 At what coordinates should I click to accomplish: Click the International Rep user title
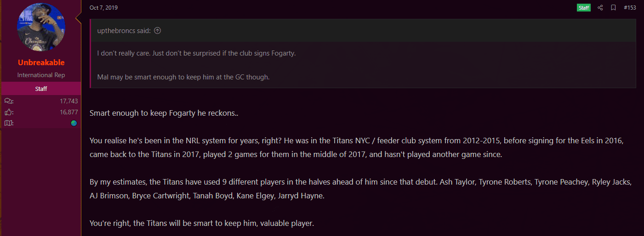[41, 75]
